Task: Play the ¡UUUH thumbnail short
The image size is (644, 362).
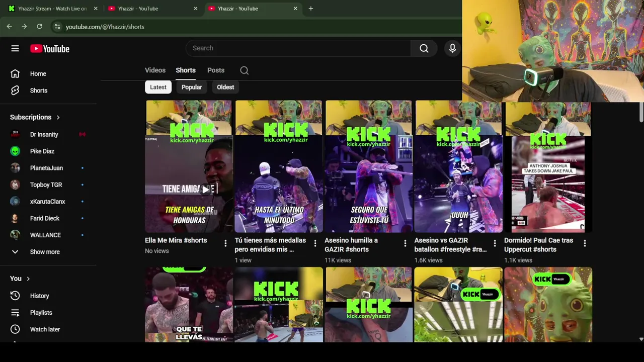Action: [458, 166]
